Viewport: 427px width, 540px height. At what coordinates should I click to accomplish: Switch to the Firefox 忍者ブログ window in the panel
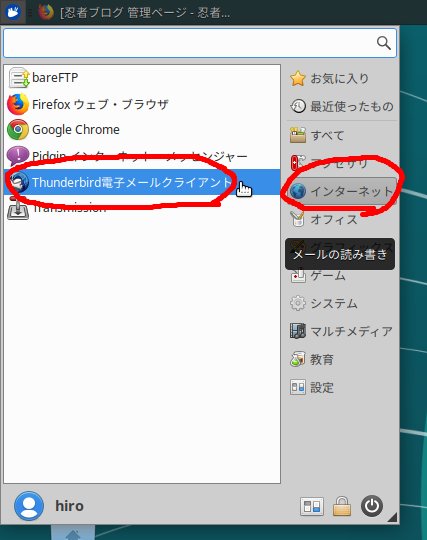tap(135, 13)
